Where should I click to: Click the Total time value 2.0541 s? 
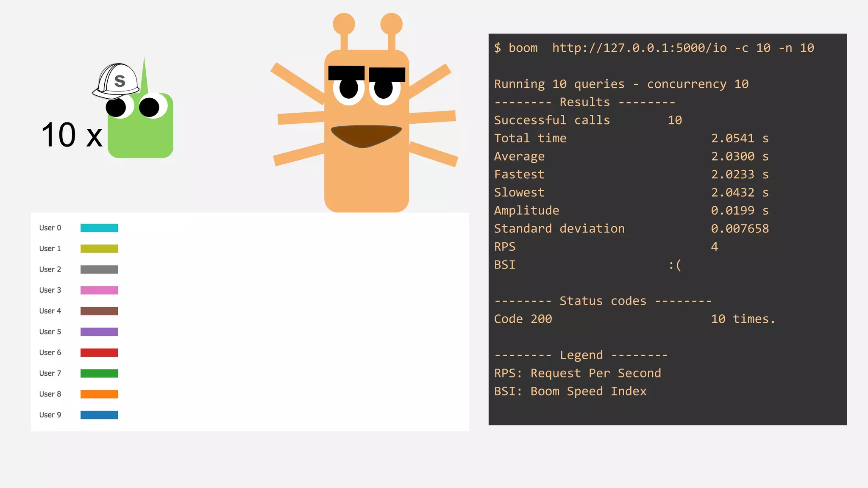coord(740,138)
